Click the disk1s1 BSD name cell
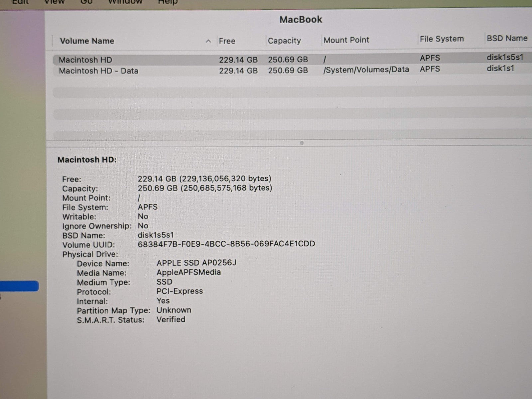532x399 pixels. tap(500, 68)
